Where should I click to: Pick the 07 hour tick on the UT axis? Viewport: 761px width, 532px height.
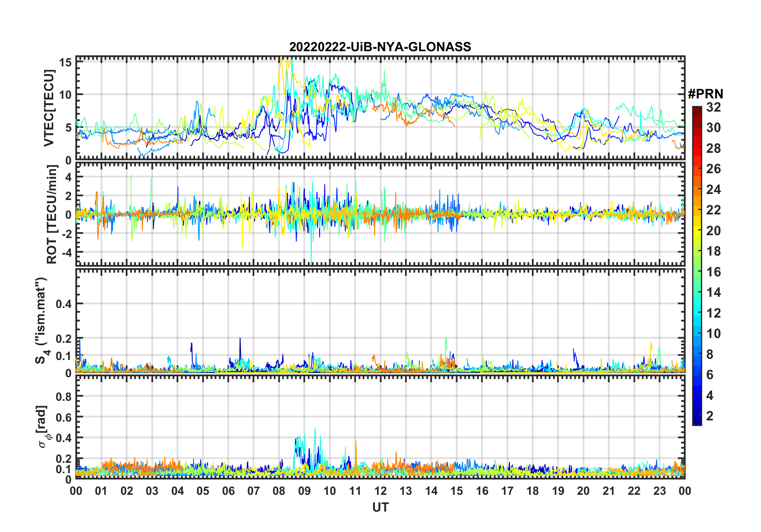click(254, 491)
